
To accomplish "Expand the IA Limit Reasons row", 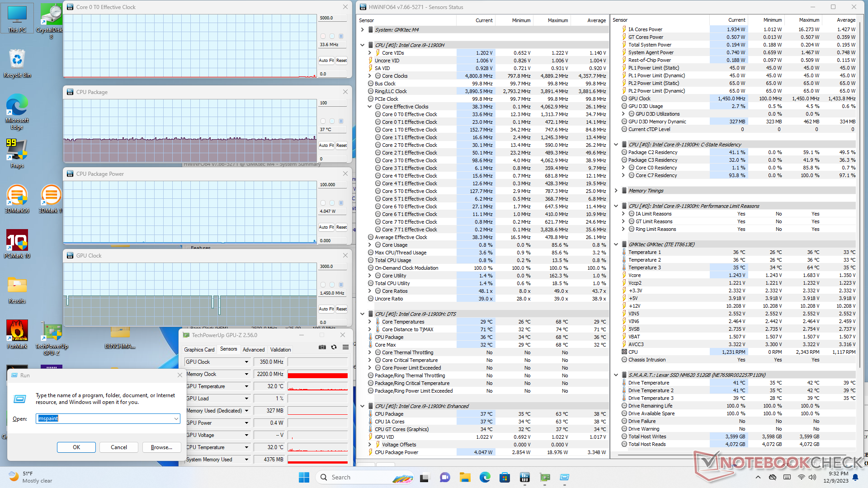I will (623, 214).
